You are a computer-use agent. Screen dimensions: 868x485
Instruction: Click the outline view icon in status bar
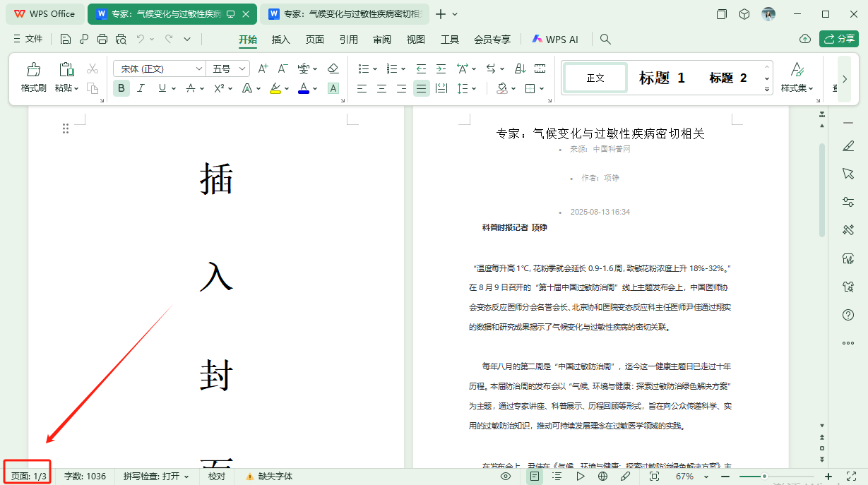[x=557, y=477]
